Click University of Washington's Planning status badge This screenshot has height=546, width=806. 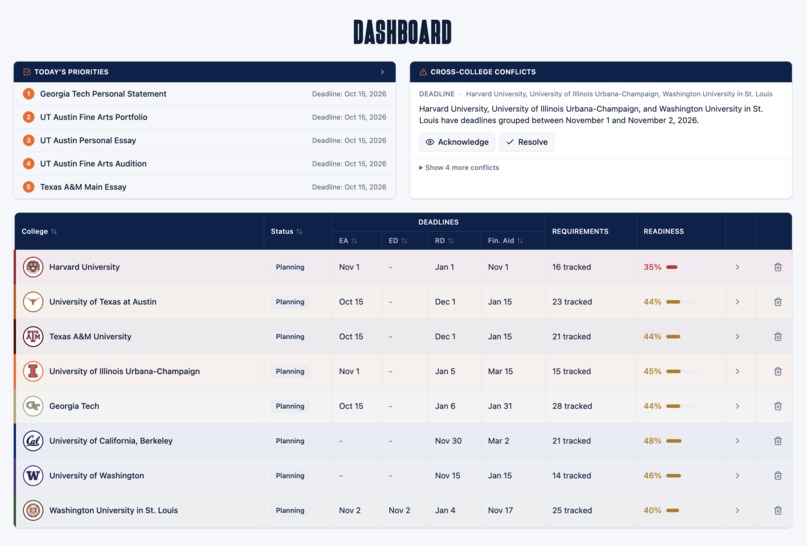290,476
